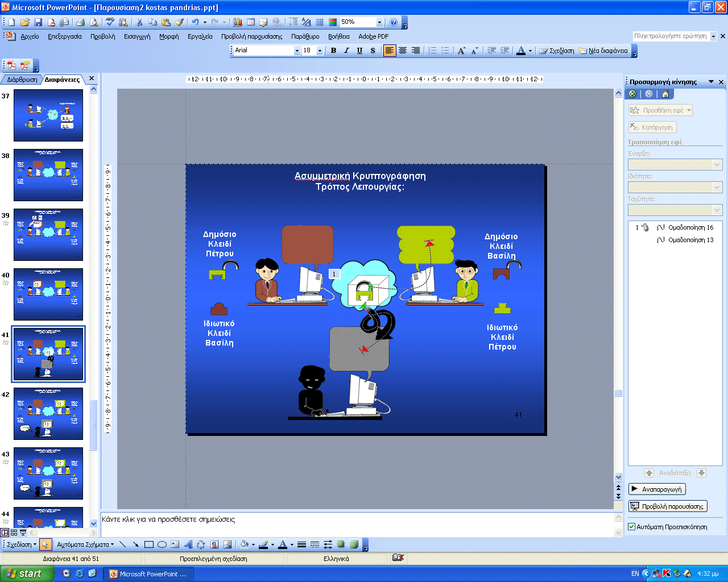The height and width of the screenshot is (582, 728).
Task: Open the font size 18 dropdown
Action: click(320, 51)
